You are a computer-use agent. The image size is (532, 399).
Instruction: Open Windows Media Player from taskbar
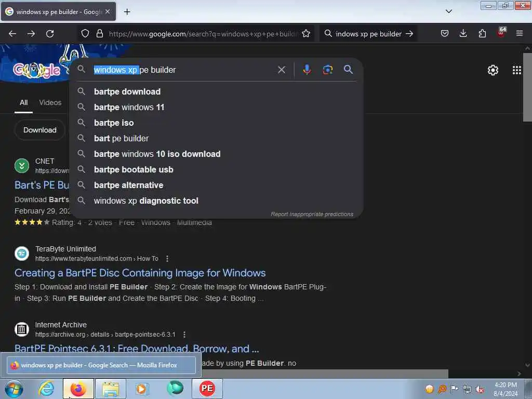click(141, 389)
